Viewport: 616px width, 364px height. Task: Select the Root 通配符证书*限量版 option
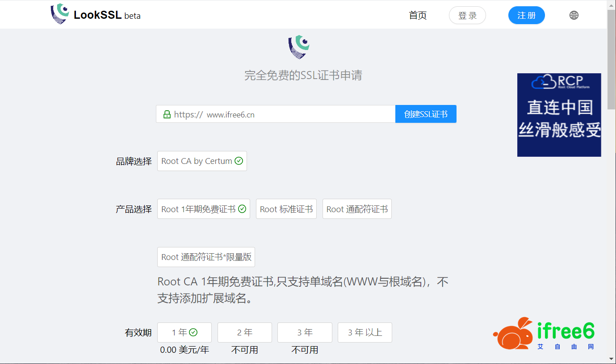206,257
